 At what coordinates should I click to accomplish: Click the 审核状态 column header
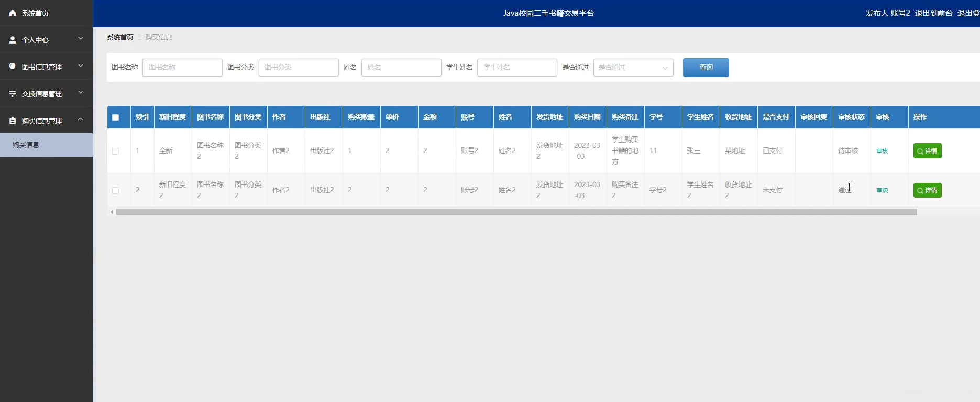(x=851, y=117)
